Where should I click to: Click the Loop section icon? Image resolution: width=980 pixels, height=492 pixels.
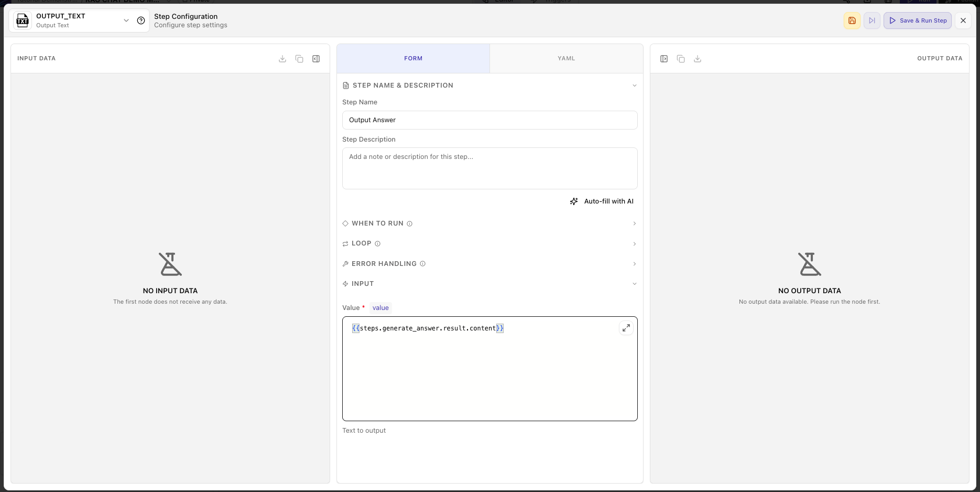(345, 244)
